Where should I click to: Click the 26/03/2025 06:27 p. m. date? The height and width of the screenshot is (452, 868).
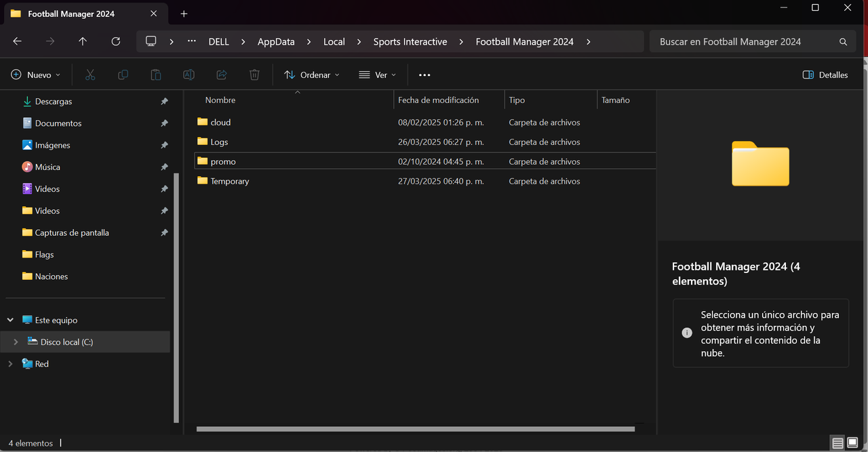(x=441, y=142)
